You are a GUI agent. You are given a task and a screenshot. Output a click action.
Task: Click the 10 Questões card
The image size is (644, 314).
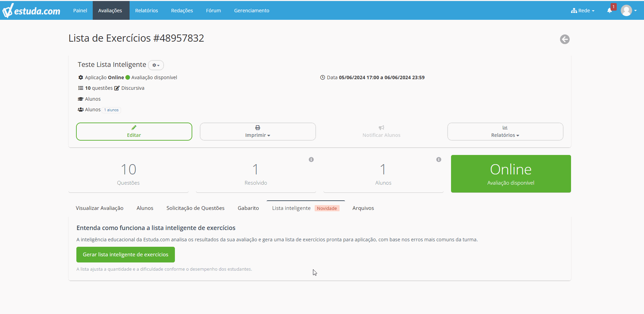(x=129, y=174)
